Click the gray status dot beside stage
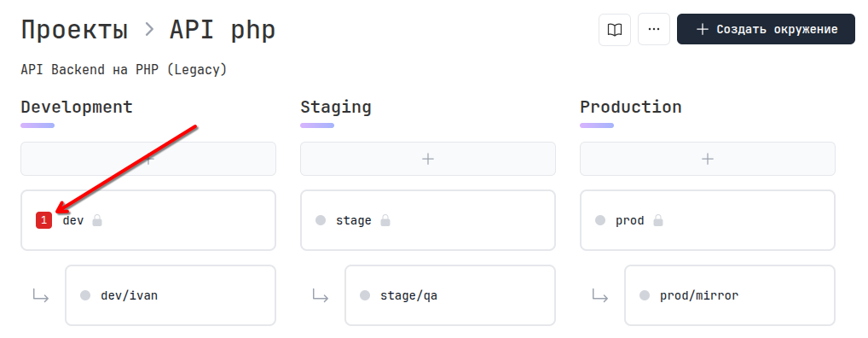Viewport: 868px width, 338px height. point(321,220)
